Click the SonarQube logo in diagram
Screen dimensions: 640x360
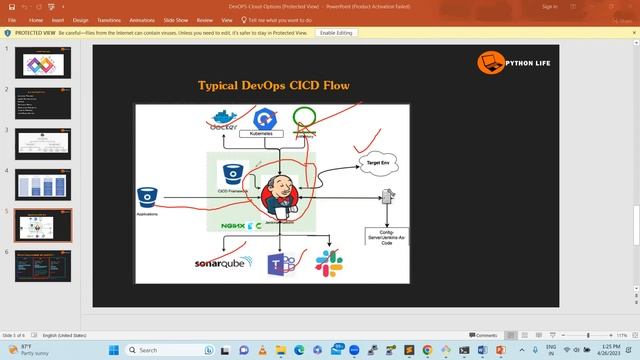[224, 263]
